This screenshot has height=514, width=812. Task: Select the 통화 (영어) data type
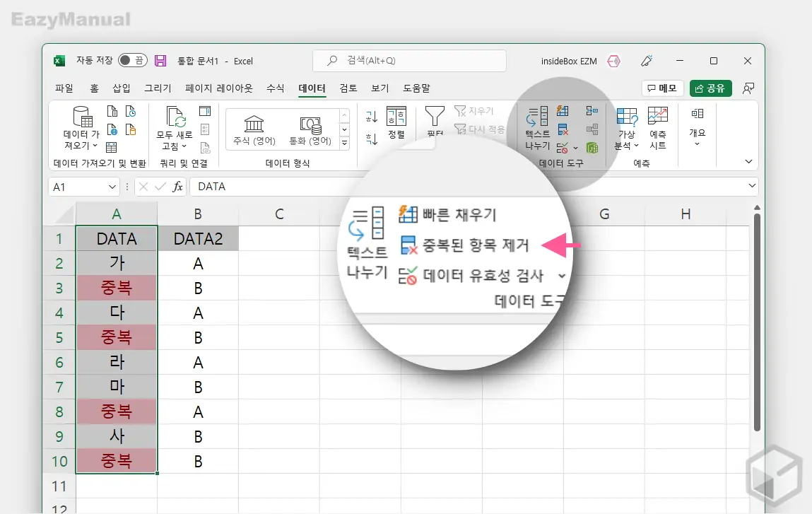coord(310,130)
